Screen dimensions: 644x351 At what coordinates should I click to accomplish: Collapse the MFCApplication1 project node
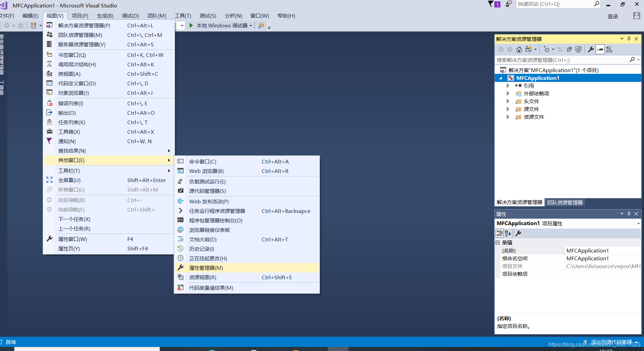click(501, 78)
